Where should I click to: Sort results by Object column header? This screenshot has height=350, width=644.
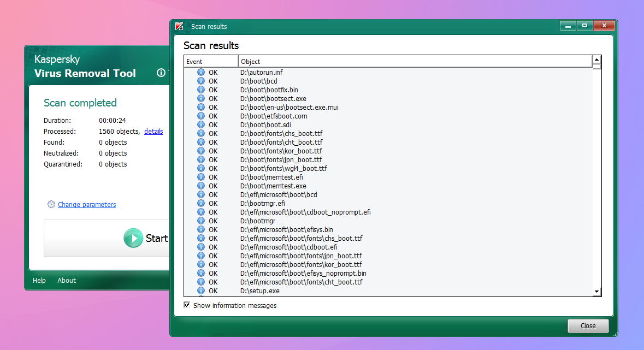point(415,62)
